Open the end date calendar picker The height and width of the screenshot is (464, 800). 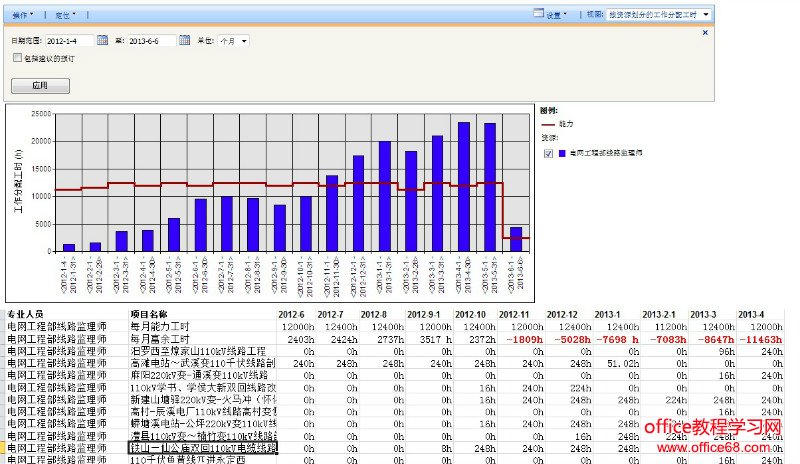pos(184,41)
